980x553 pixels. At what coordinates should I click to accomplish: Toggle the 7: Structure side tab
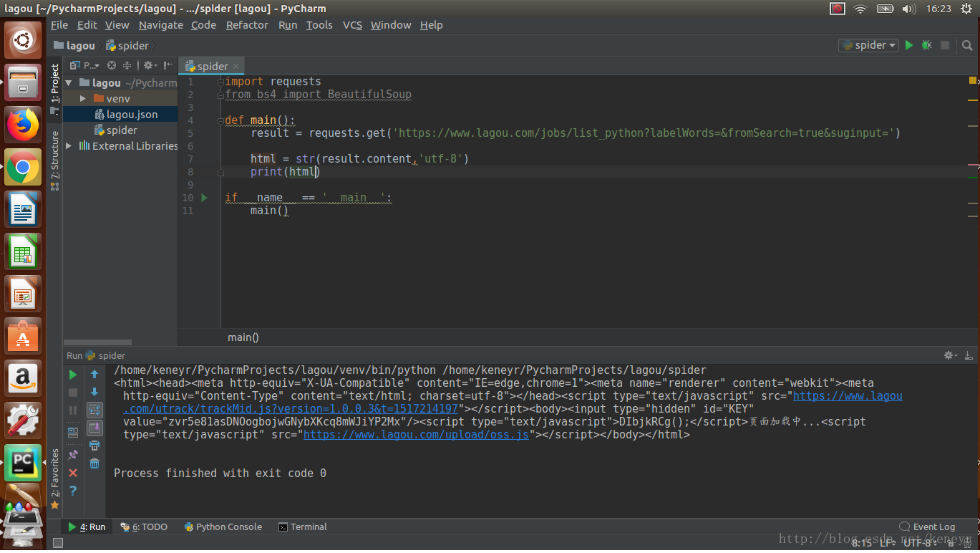coord(55,160)
